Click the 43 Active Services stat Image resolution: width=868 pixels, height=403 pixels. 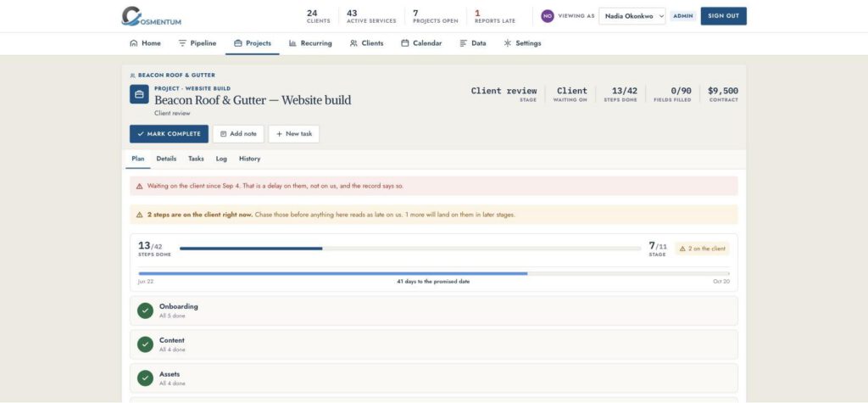371,16
